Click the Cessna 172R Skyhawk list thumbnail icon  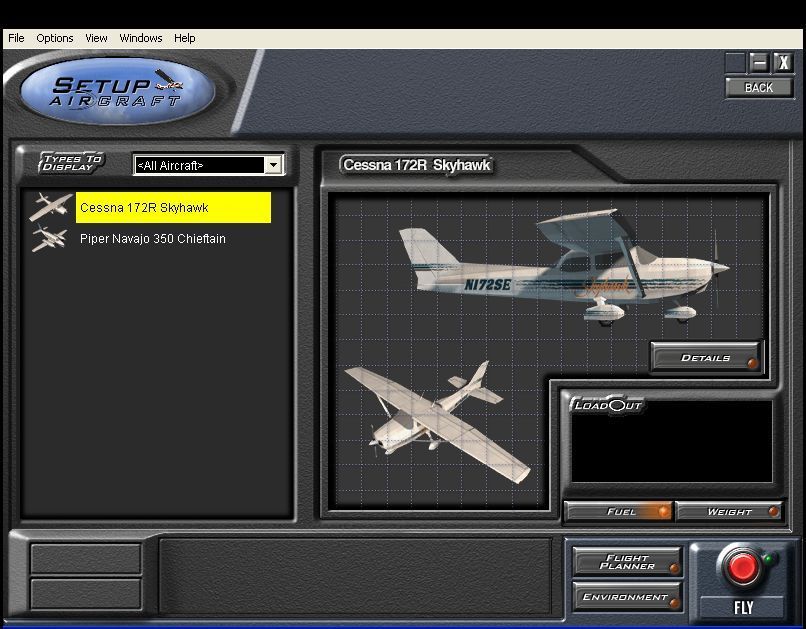tap(50, 207)
